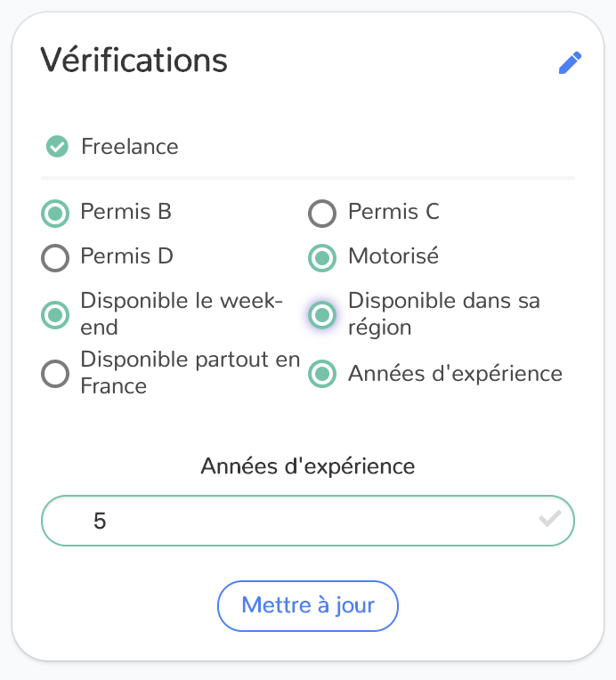Click the blue pencil edit icon
Viewport: 616px width, 680px height.
coord(570,63)
